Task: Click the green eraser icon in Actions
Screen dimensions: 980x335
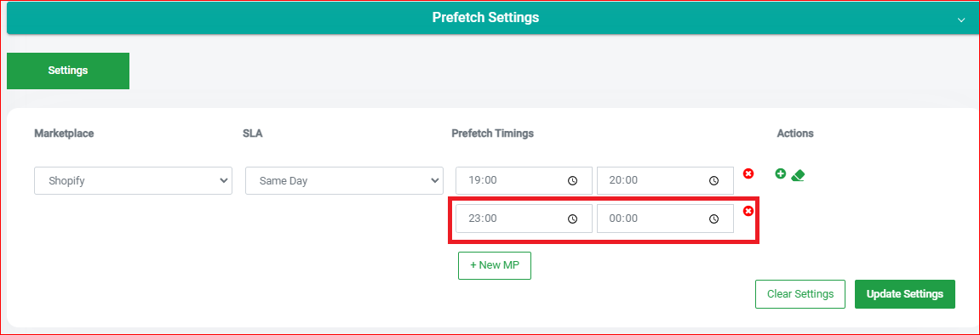Action: tap(798, 175)
